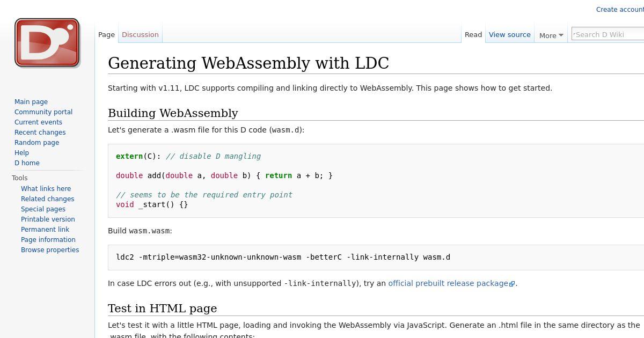Click the extern(C) code line
The height and width of the screenshot is (338, 644).
[x=188, y=156]
